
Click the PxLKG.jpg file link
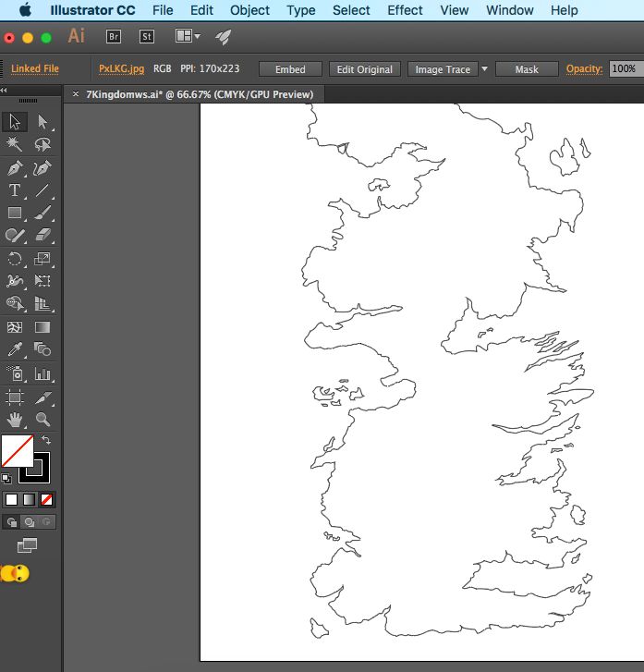coord(121,68)
